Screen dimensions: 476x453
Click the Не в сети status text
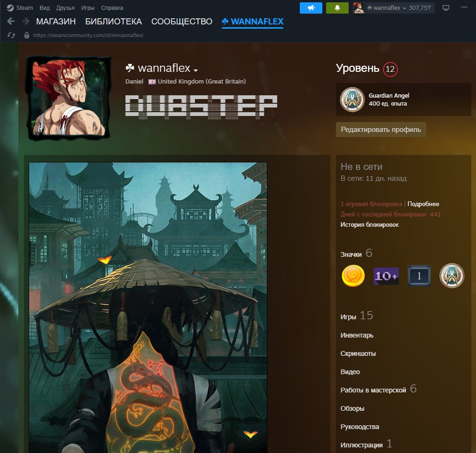[x=361, y=167]
